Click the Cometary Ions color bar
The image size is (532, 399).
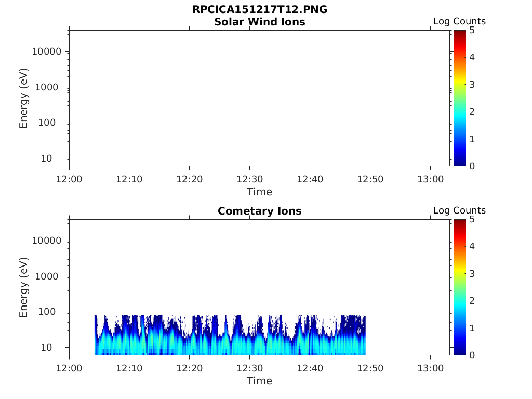pyautogui.click(x=459, y=287)
